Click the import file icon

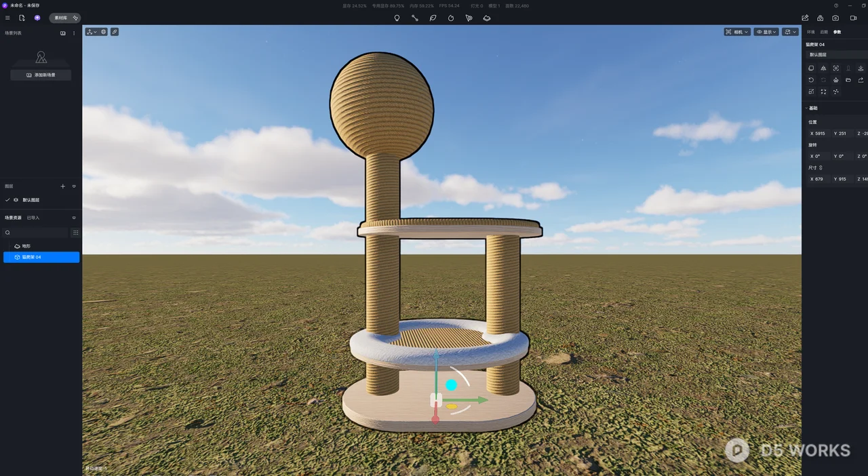(x=22, y=18)
